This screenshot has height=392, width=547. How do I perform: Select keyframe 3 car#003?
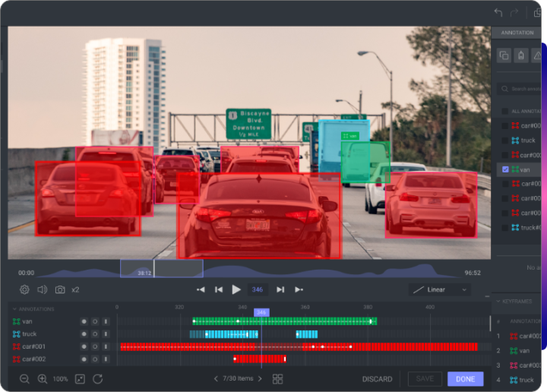[519, 365]
